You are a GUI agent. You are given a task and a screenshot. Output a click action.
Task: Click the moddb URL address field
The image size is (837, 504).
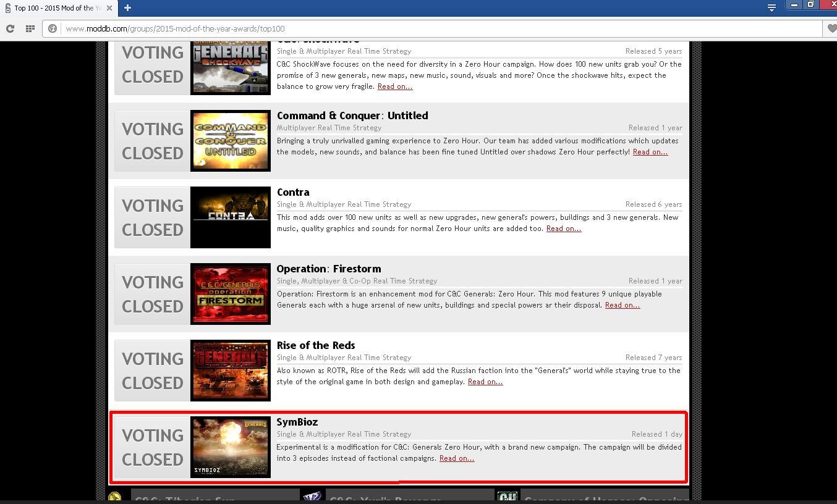click(x=433, y=28)
